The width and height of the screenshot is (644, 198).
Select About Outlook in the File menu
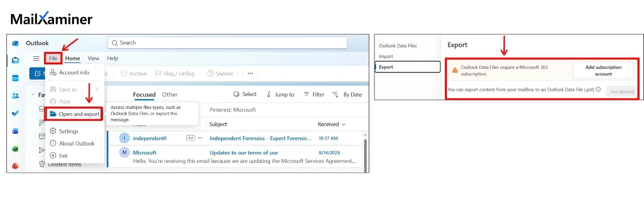(74, 144)
